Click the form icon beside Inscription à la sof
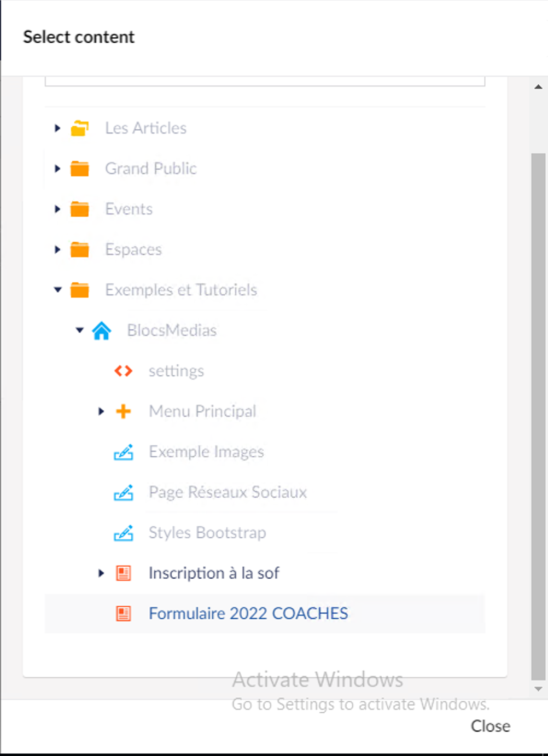 (x=124, y=573)
